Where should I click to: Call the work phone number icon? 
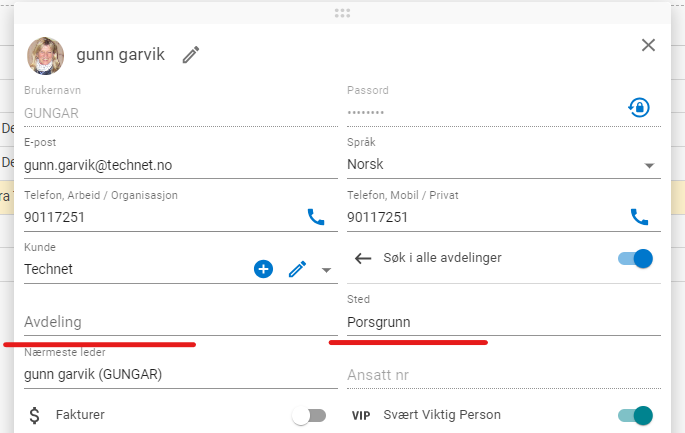(316, 216)
